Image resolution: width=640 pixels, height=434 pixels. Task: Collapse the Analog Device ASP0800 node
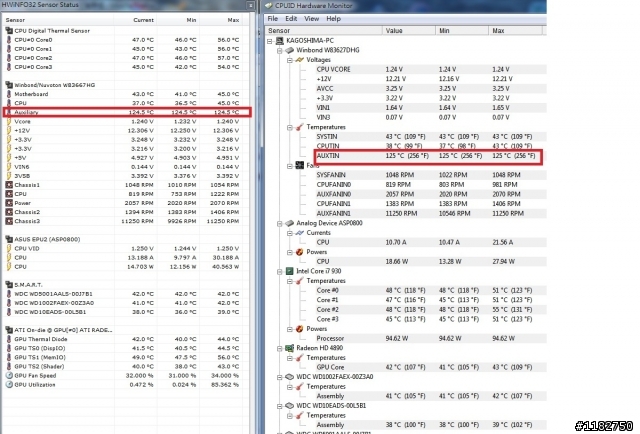(280, 223)
